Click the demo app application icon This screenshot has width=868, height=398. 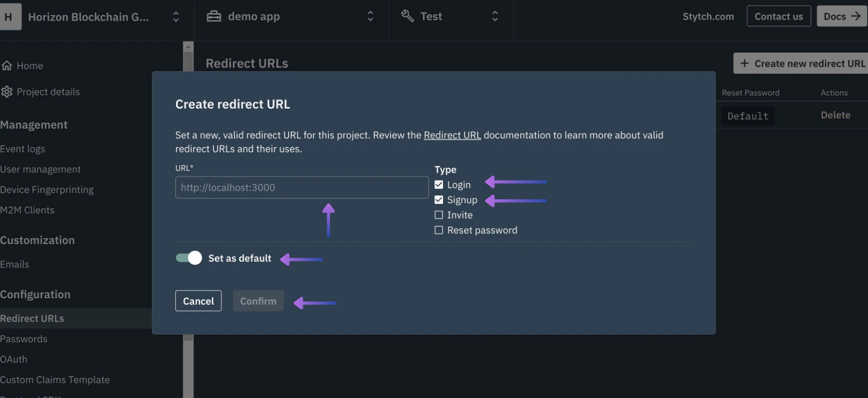coord(214,16)
